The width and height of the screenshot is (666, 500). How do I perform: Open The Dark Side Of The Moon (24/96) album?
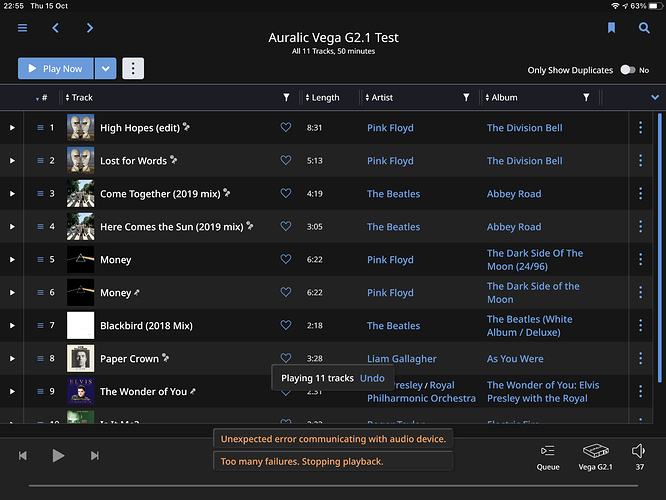point(535,260)
